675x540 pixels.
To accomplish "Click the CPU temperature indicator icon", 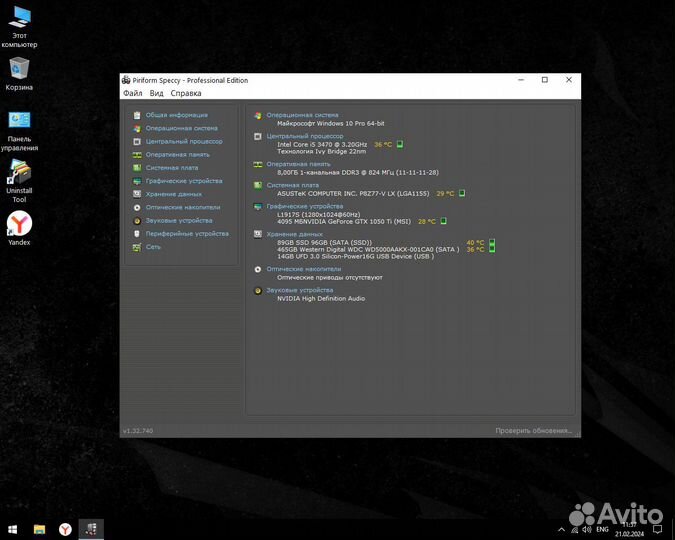I will (400, 144).
